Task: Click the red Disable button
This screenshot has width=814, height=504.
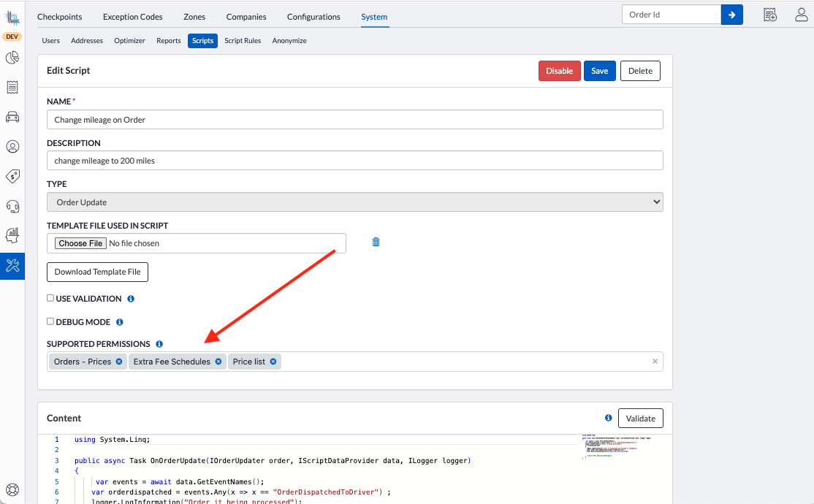Action: pos(559,71)
